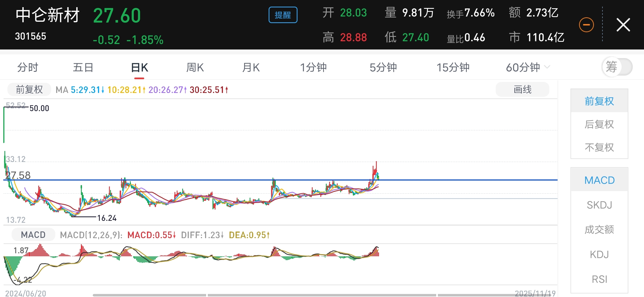Select 后复权 adjustment option
This screenshot has width=644, height=297.
pyautogui.click(x=599, y=124)
